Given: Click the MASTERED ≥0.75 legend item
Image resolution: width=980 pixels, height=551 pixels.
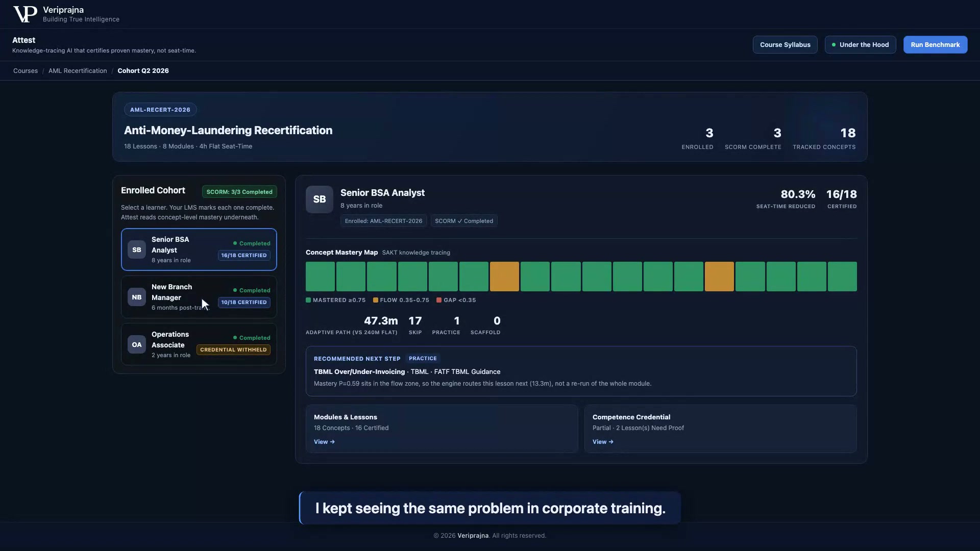Looking at the screenshot, I should pos(335,300).
